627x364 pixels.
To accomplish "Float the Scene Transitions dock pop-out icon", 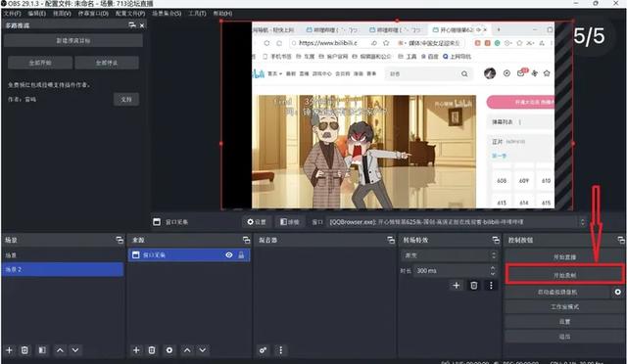I will [496, 240].
